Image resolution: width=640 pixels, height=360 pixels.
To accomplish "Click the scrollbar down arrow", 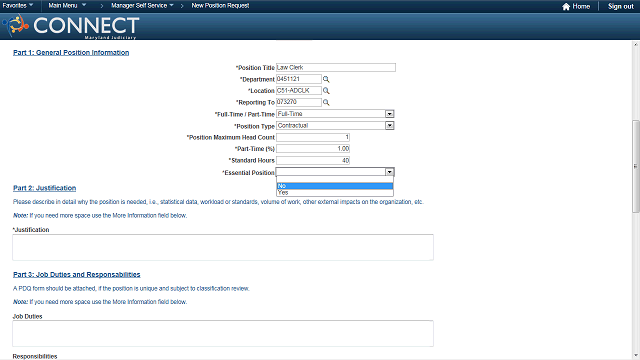I will [636, 356].
